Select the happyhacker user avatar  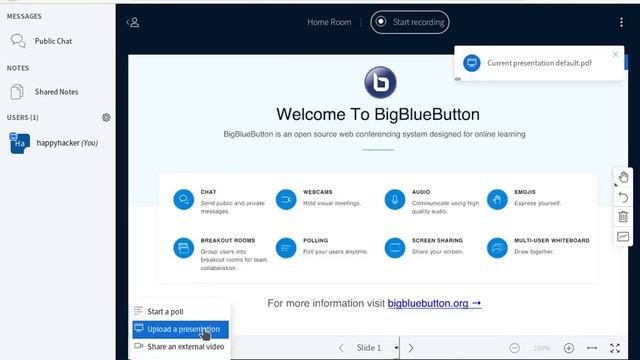[x=20, y=143]
